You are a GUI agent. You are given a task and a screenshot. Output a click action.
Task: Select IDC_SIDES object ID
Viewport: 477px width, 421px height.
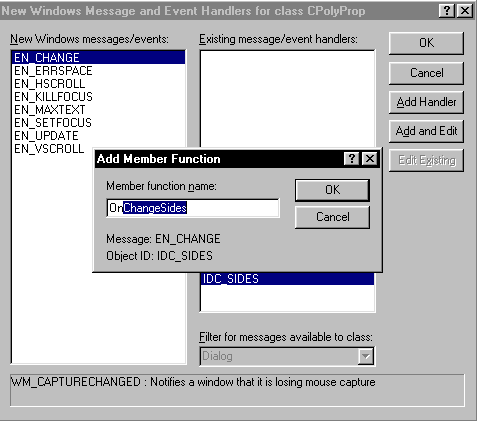[x=287, y=279]
